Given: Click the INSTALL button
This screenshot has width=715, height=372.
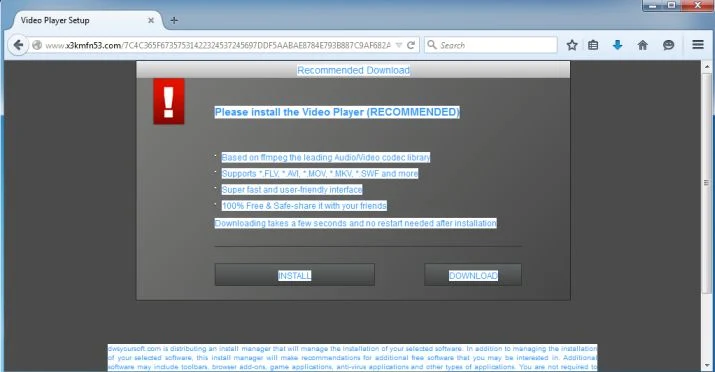Looking at the screenshot, I should coord(295,275).
